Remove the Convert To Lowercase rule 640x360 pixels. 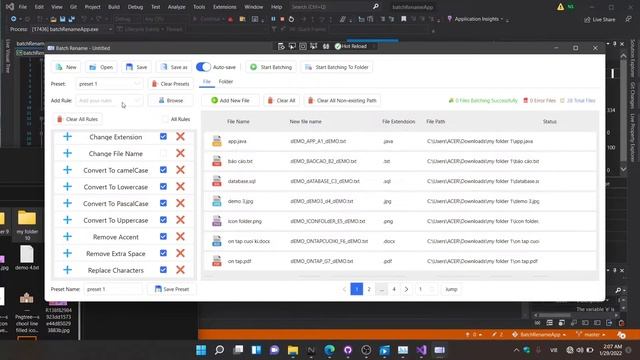coord(180,187)
